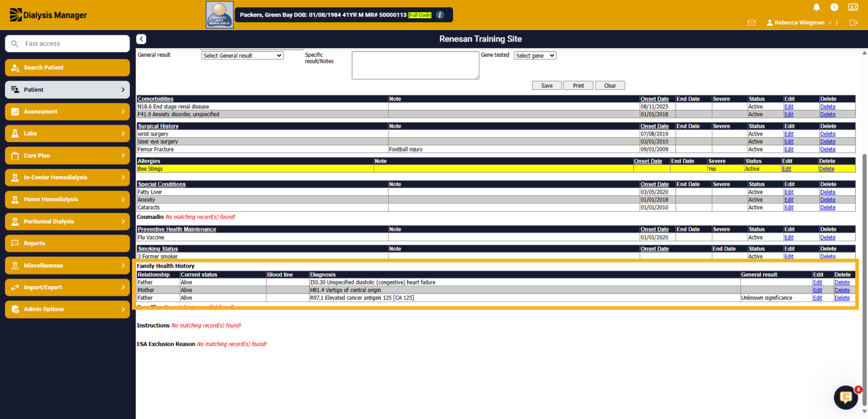Expand Miscellaneous sidebar menu

point(67,265)
